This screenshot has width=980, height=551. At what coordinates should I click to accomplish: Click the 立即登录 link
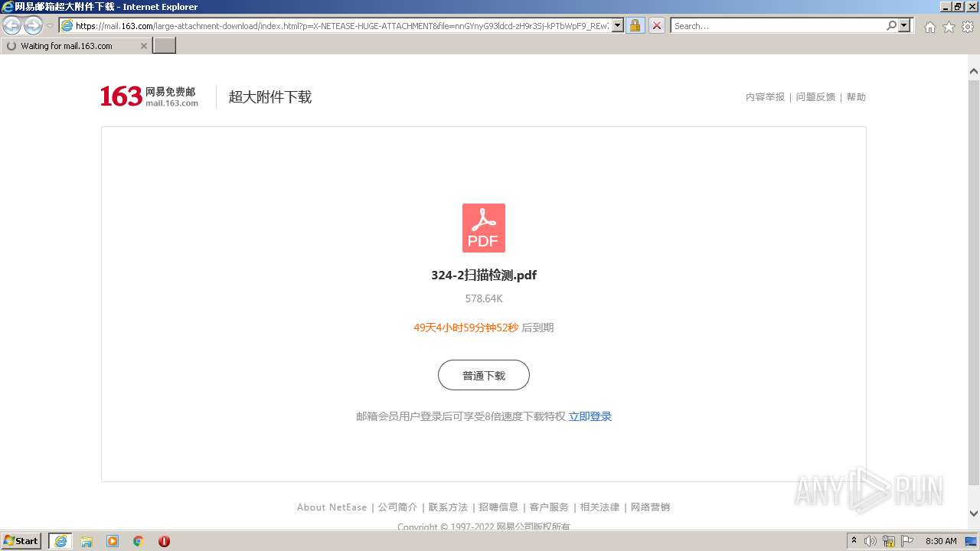pyautogui.click(x=590, y=416)
